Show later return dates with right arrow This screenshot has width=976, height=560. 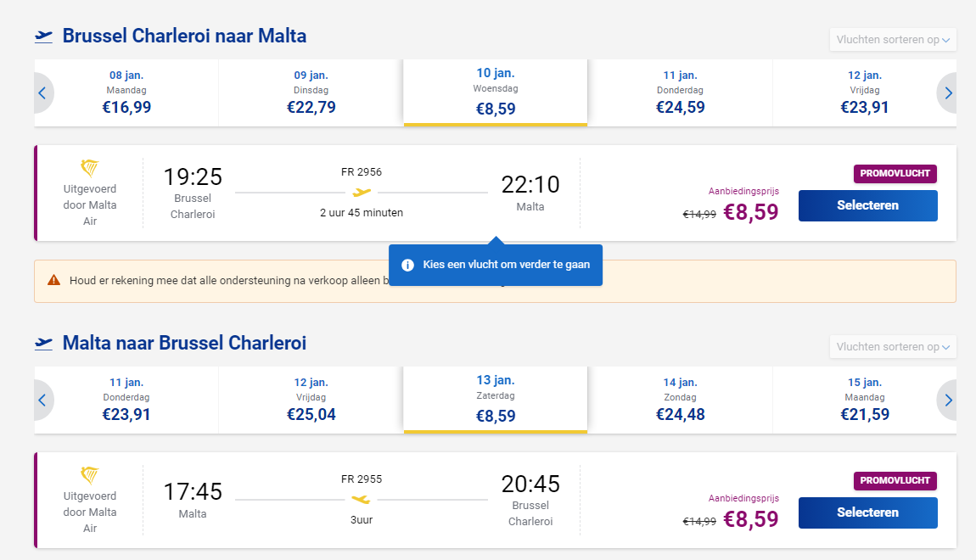click(x=948, y=400)
